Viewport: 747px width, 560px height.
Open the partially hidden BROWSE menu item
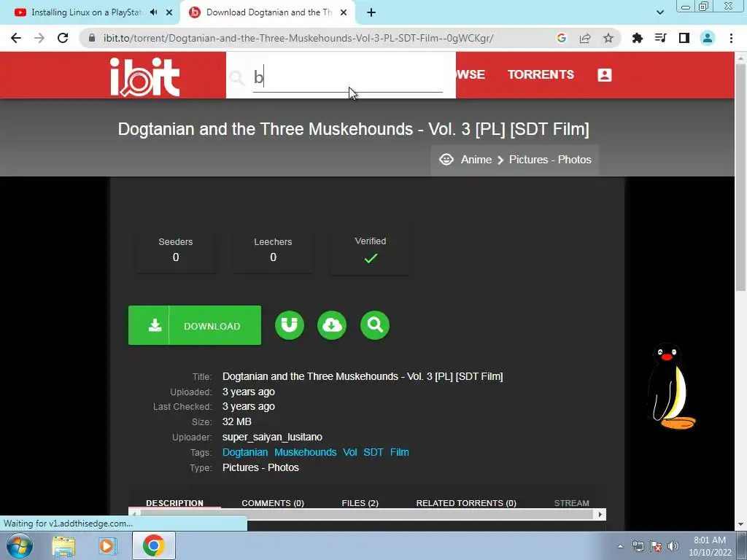tap(471, 75)
